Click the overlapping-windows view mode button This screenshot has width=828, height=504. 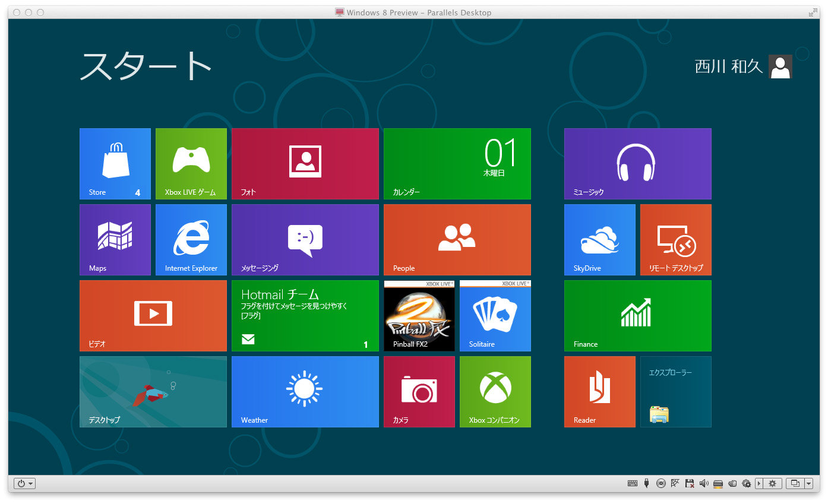(795, 484)
